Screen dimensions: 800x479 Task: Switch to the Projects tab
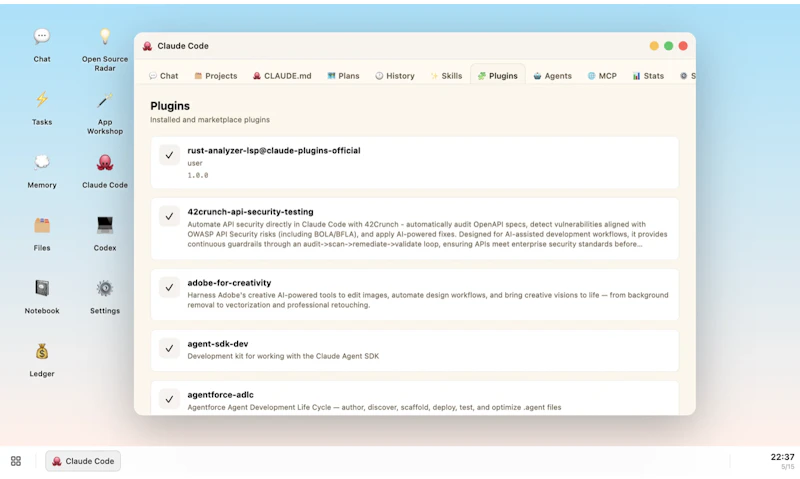pos(216,75)
